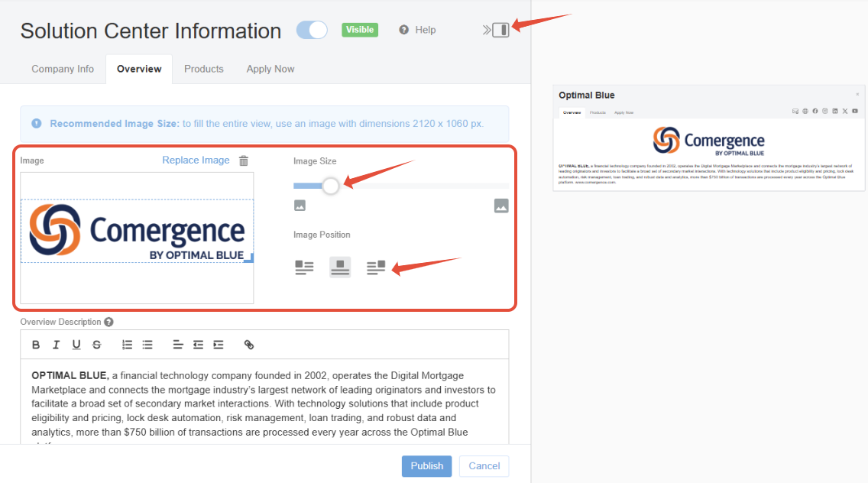
Task: Increase indent in the editor
Action: (218, 345)
